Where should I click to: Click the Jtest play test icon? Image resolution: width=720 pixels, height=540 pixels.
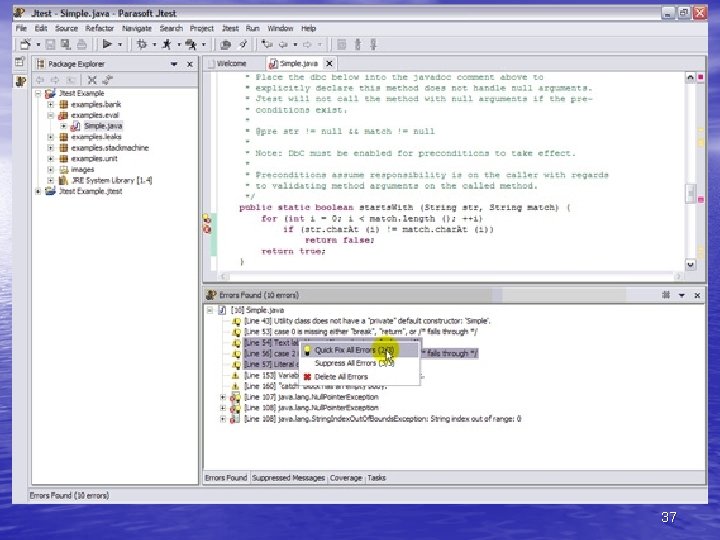click(107, 44)
